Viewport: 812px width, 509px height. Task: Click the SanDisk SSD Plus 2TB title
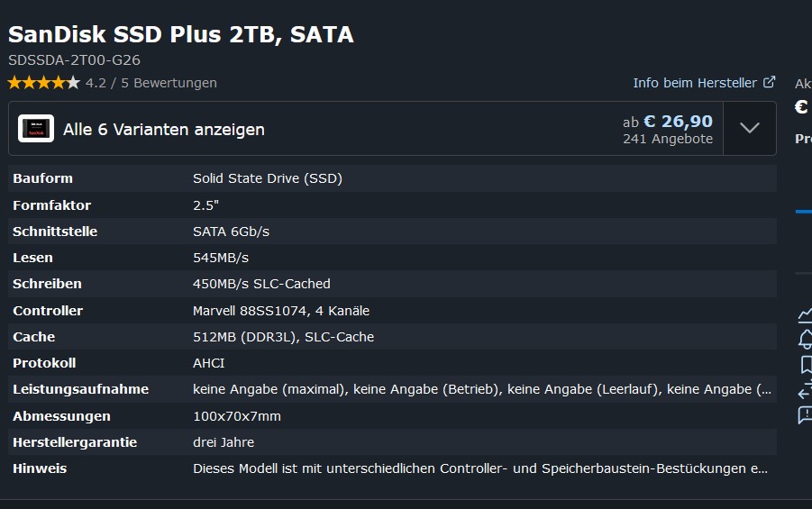coord(180,35)
